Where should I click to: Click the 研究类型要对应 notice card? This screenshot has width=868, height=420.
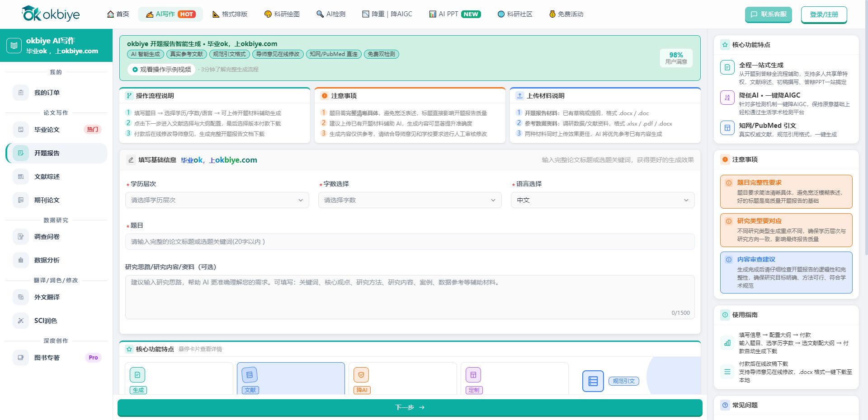click(786, 230)
